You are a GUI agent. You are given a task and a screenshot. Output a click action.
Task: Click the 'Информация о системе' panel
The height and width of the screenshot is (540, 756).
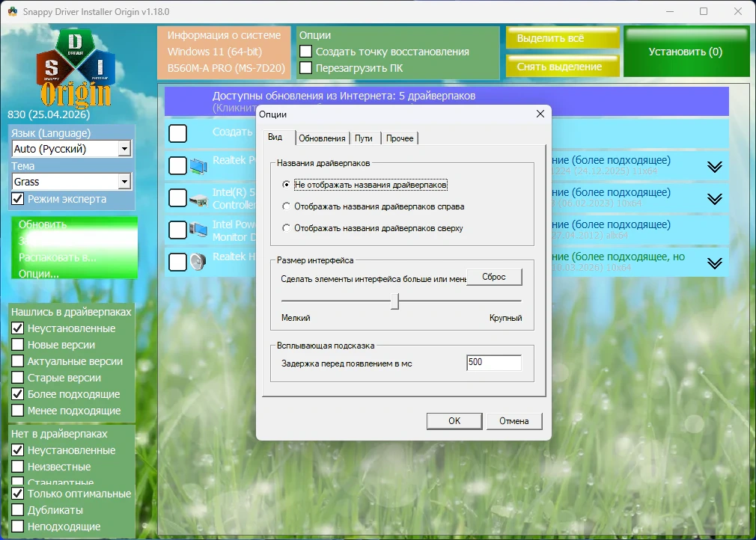(224, 52)
